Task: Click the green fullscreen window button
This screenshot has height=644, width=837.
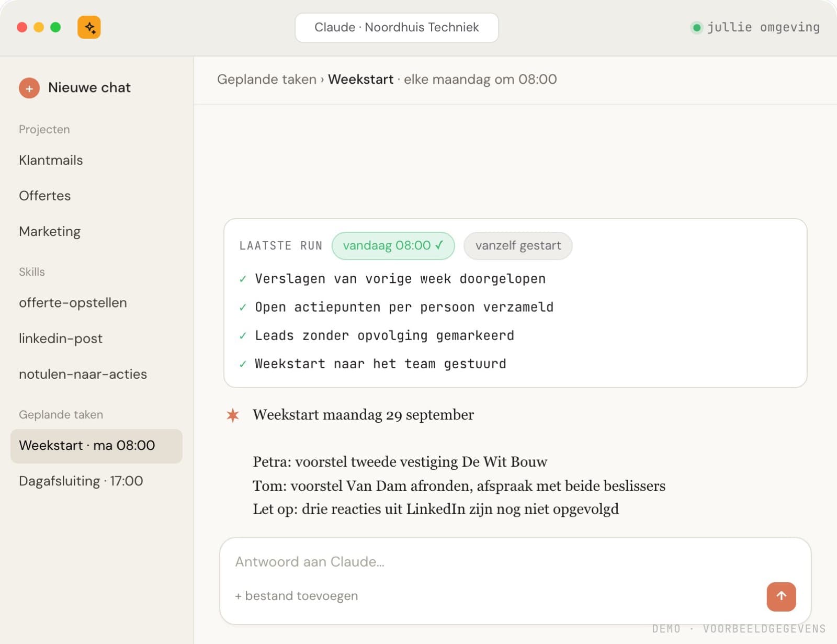Action: 55,27
